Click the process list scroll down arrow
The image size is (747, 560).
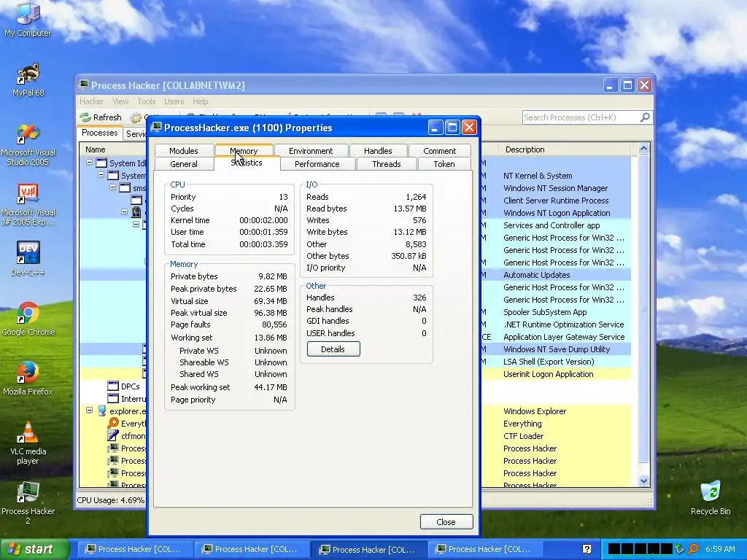point(643,481)
